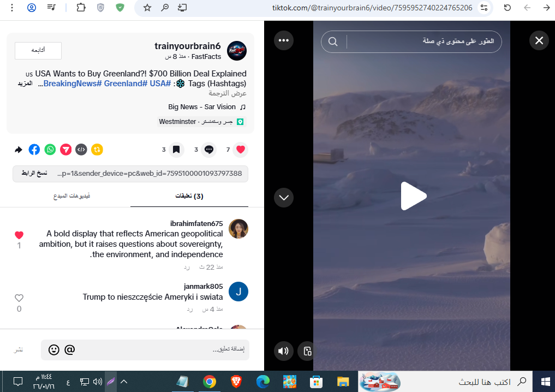Open File Explorer from the taskbar
The height and width of the screenshot is (392, 555).
[x=343, y=382]
